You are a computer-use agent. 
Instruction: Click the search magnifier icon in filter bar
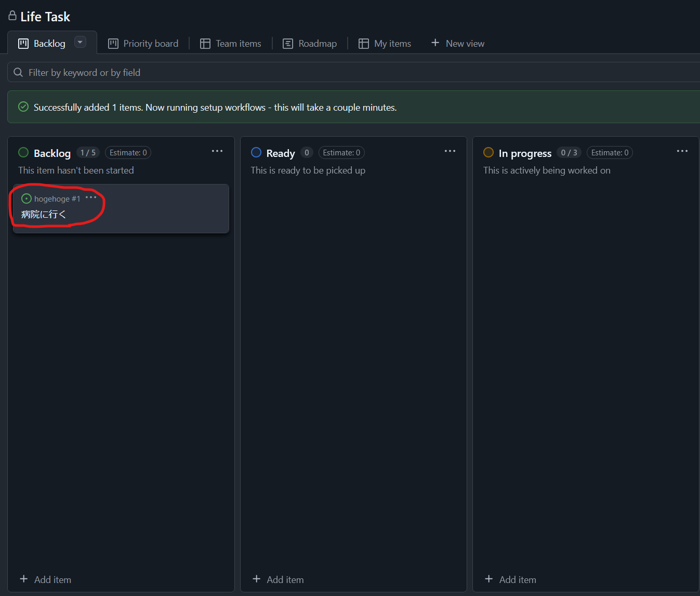pos(18,72)
